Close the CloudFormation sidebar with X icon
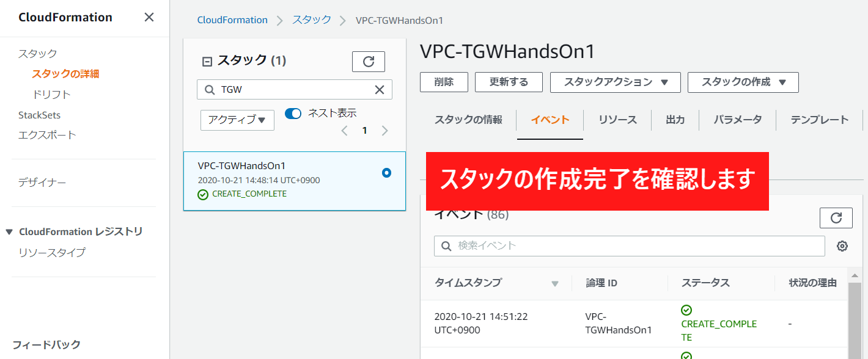The image size is (868, 359). 149,17
